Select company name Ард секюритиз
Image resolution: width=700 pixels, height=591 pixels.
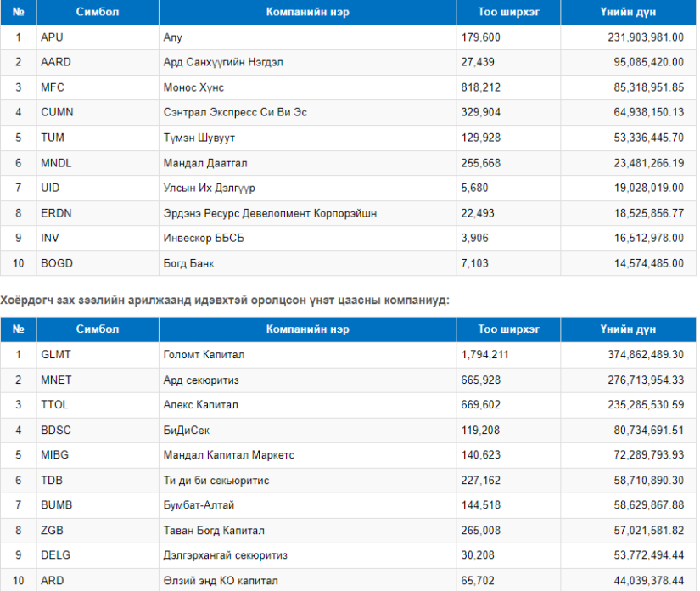(201, 380)
